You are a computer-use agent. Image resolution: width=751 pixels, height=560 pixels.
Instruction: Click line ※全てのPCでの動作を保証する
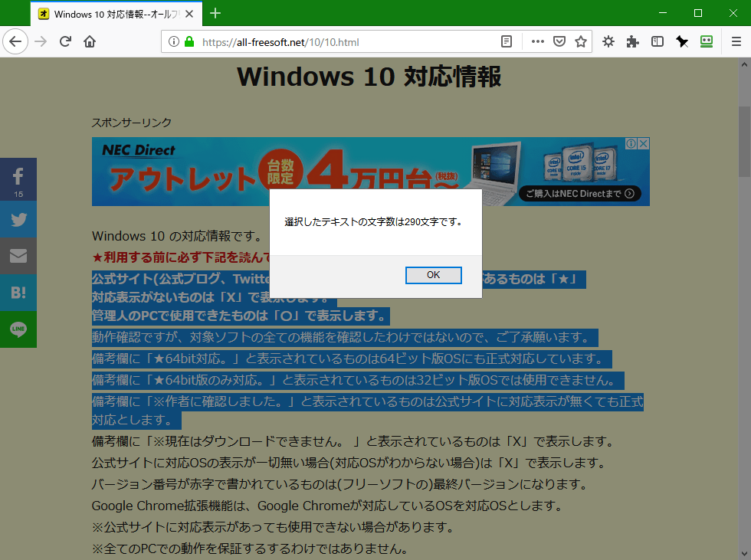[250, 549]
